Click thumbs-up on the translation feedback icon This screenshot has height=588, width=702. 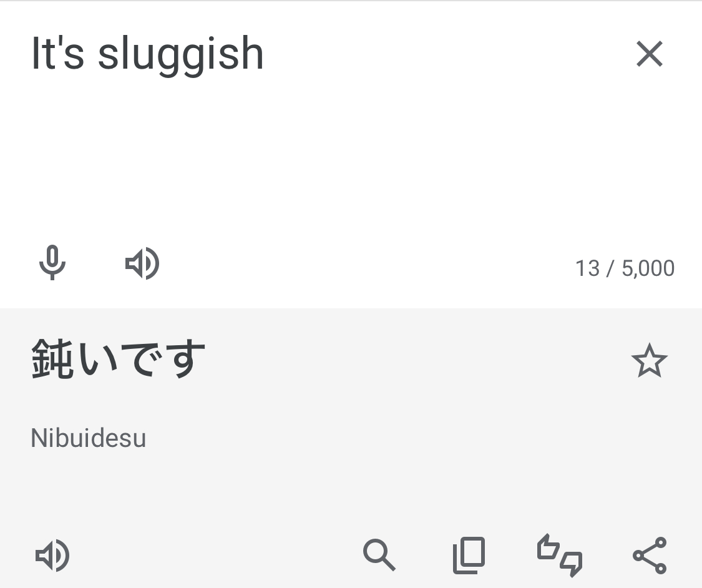click(x=548, y=547)
